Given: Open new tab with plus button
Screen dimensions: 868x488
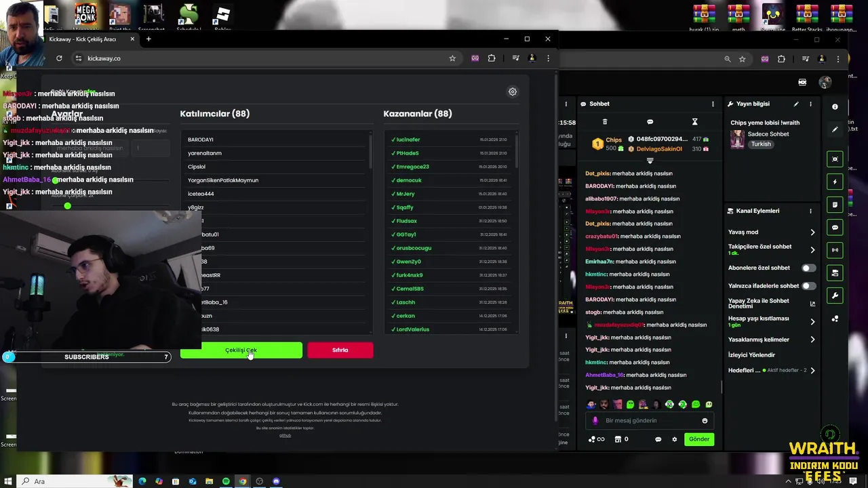Looking at the screenshot, I should pos(149,39).
